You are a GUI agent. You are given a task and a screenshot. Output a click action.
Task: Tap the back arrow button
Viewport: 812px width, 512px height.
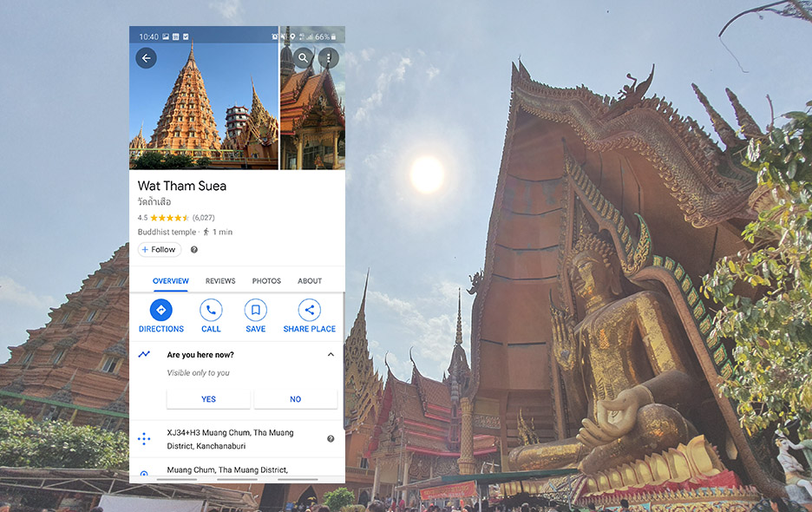point(146,58)
